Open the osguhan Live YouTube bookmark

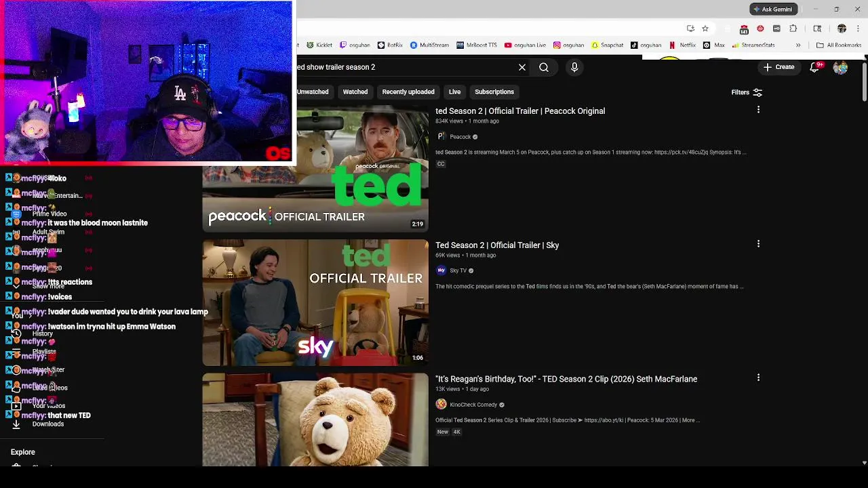point(525,45)
